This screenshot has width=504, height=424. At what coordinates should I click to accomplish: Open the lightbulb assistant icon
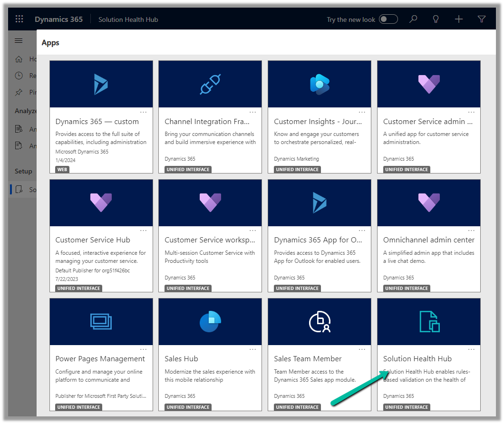[436, 19]
